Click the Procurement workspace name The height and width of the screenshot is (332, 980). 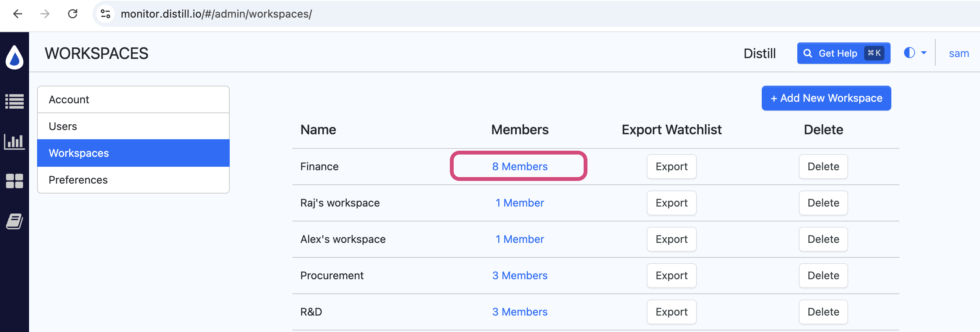point(332,275)
